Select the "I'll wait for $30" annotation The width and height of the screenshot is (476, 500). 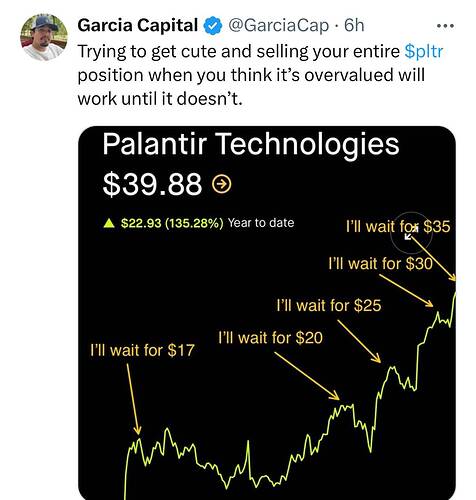click(x=380, y=264)
